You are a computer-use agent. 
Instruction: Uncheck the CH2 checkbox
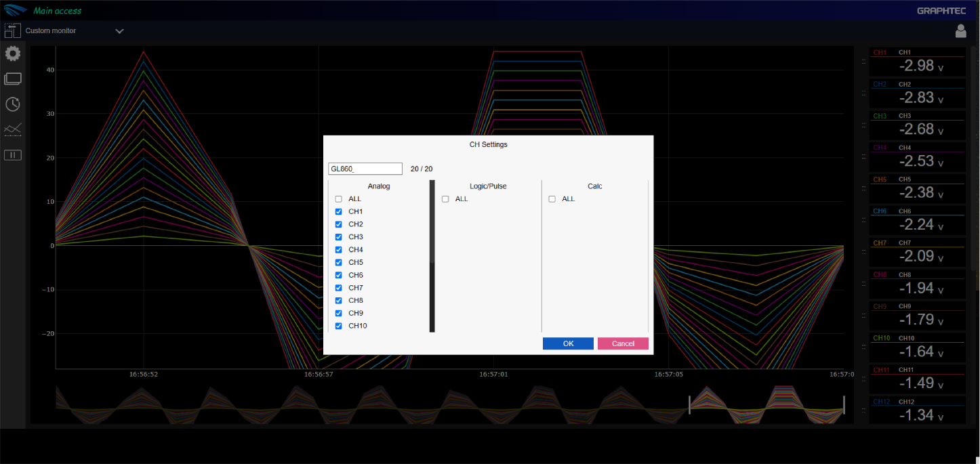tap(338, 224)
